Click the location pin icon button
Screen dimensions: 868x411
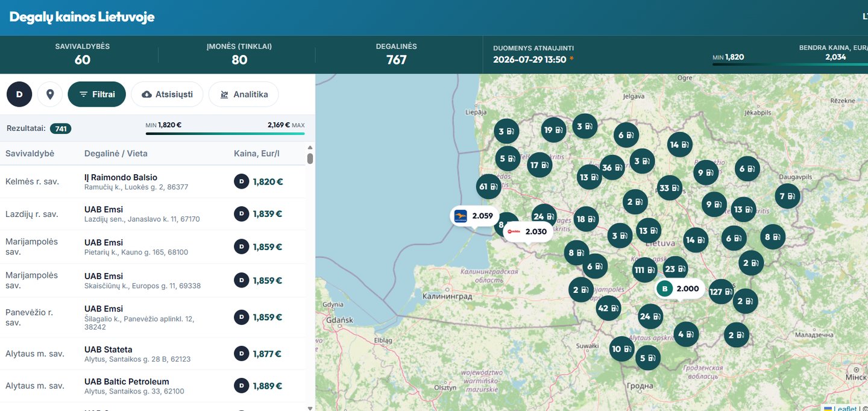pyautogui.click(x=50, y=95)
